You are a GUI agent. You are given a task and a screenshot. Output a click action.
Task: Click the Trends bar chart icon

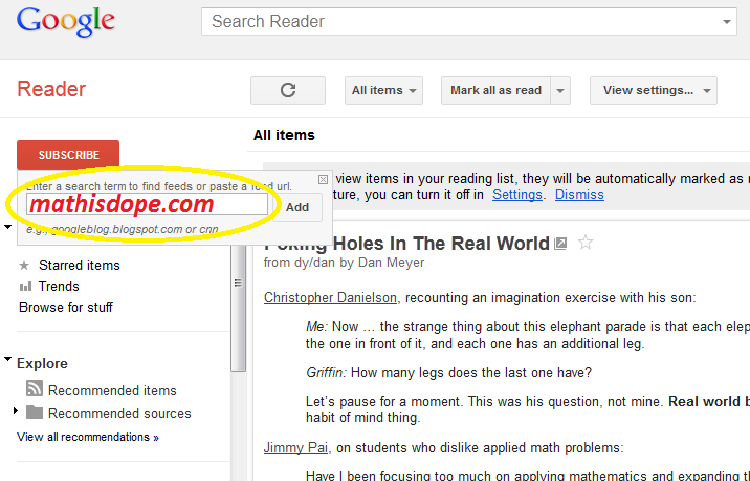[x=24, y=286]
